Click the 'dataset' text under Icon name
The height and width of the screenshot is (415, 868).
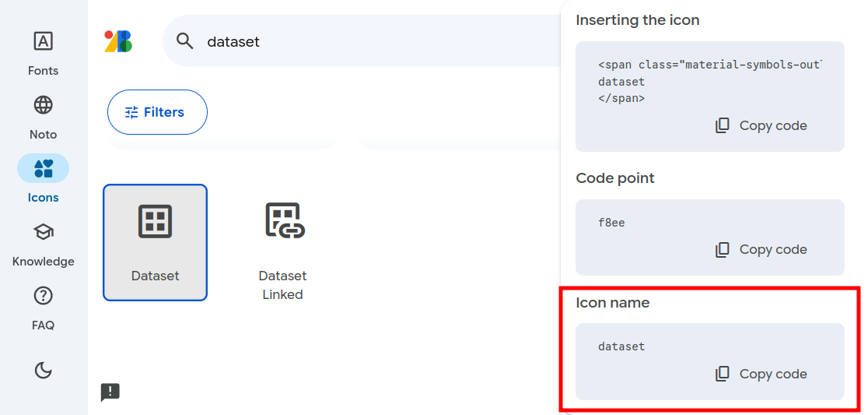coord(621,346)
